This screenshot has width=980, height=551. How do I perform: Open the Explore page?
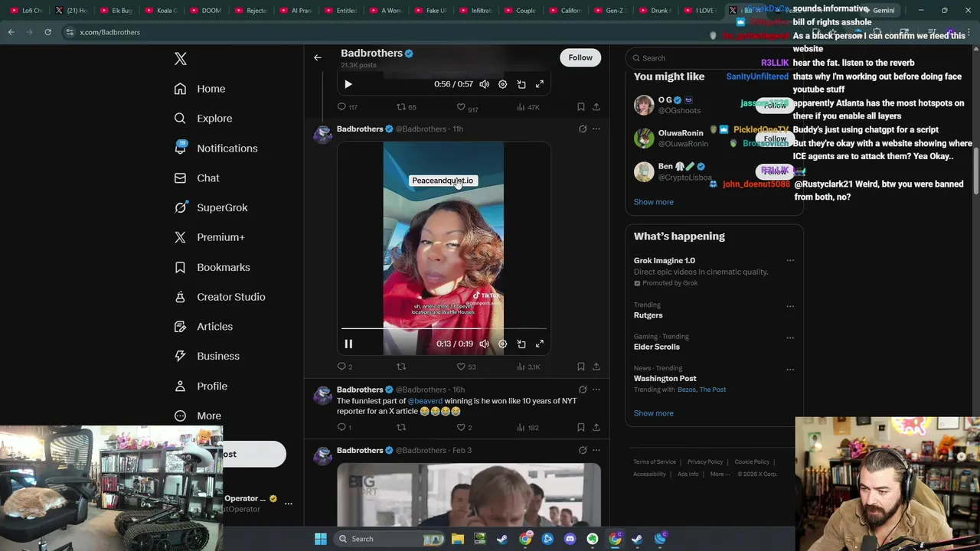click(203, 119)
